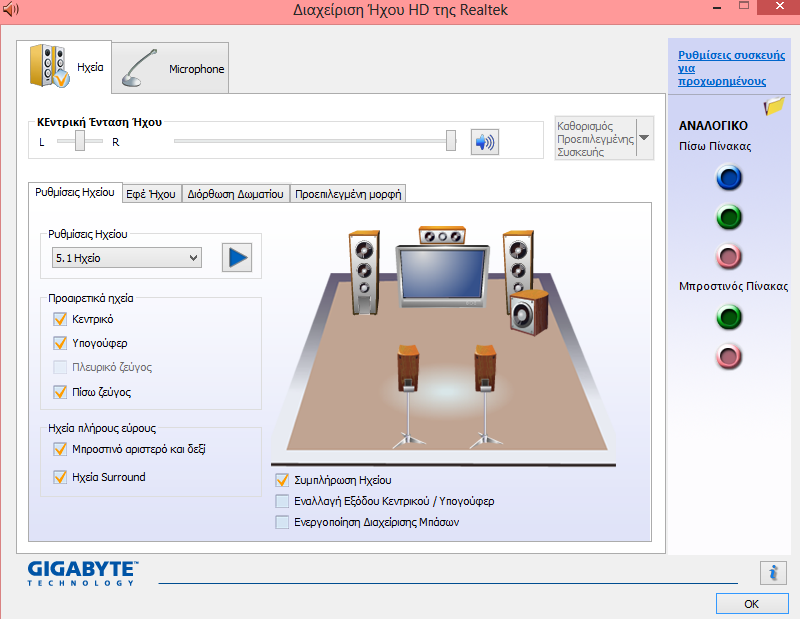
Task: Open Ρυθμίσεις συσκευής για προχωρημένους link
Action: click(x=731, y=68)
